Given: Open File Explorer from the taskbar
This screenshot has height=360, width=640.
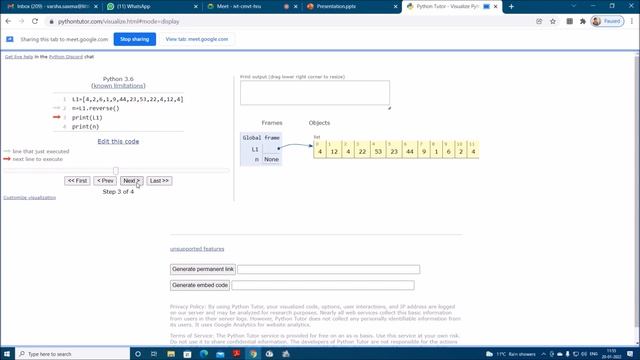Looking at the screenshot, I should 171,354.
